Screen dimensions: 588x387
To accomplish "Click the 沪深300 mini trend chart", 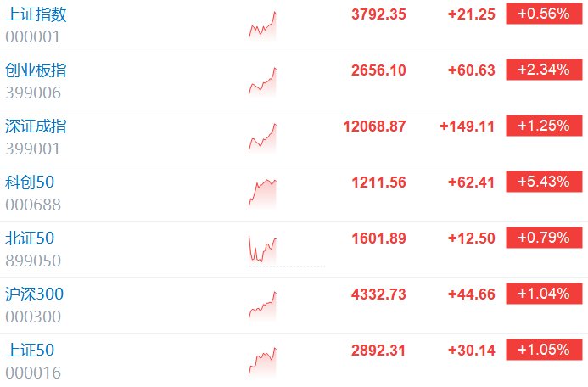I will (x=262, y=306).
